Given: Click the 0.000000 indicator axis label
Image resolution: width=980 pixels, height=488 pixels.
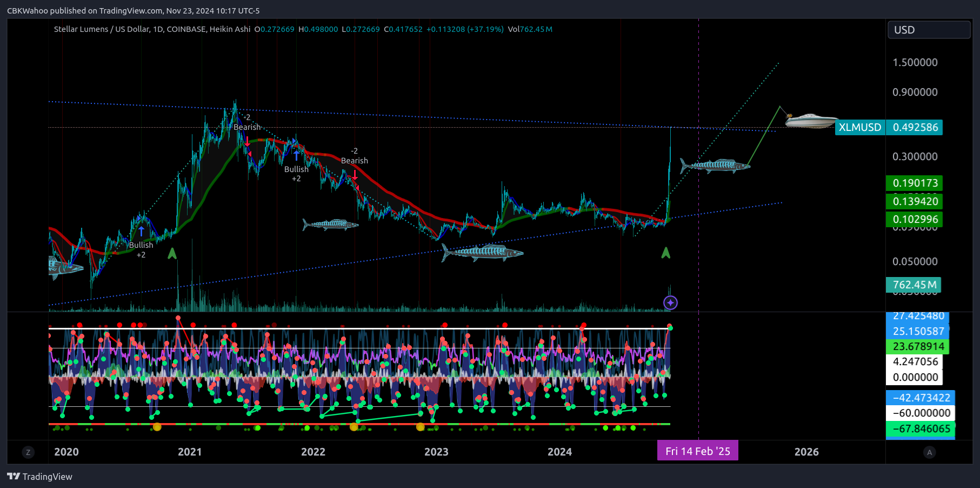Looking at the screenshot, I should click(x=915, y=377).
